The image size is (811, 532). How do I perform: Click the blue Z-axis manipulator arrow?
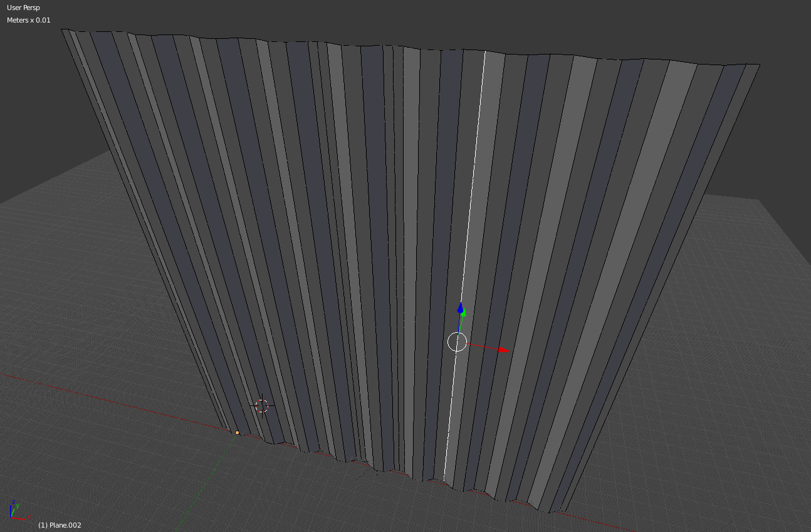point(461,308)
